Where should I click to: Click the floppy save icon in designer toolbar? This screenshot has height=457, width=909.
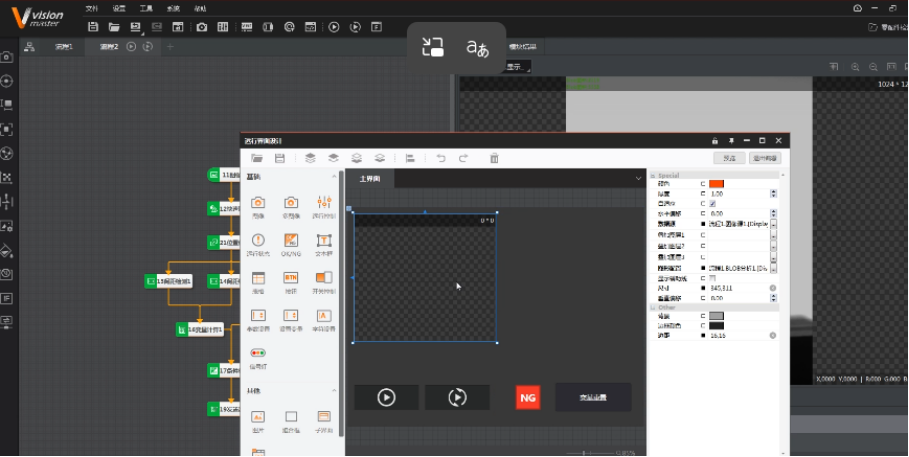[x=280, y=158]
